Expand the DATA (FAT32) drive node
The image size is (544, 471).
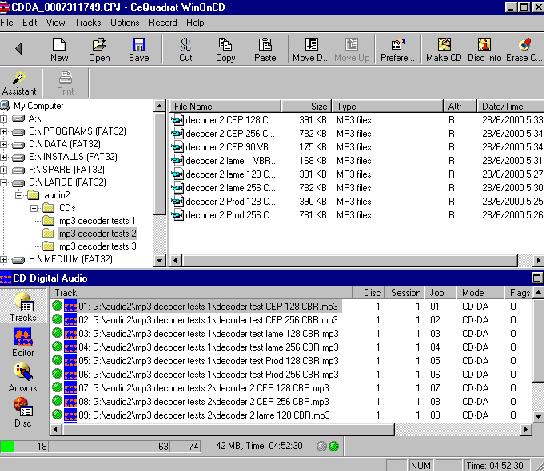(x=3, y=144)
